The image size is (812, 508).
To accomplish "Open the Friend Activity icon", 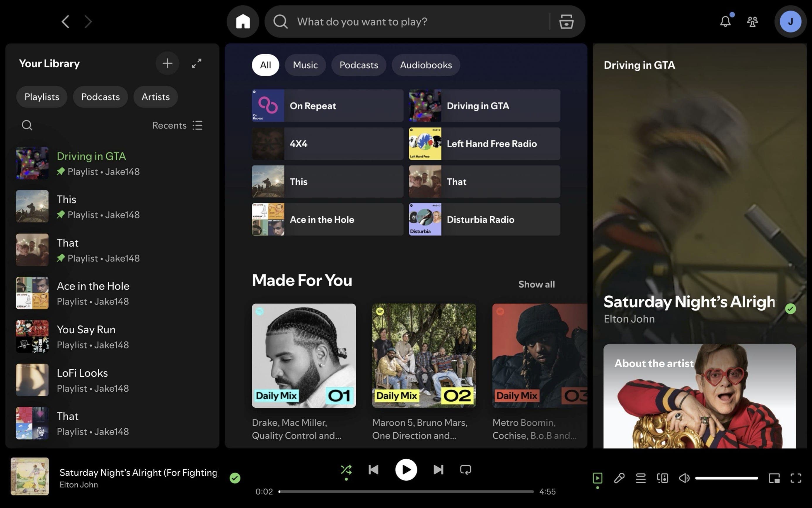I will [x=752, y=21].
